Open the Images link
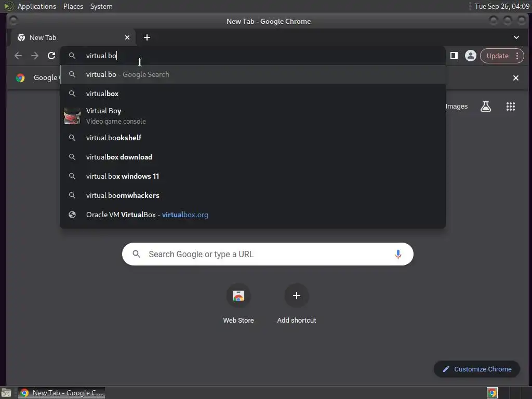The height and width of the screenshot is (399, 532). click(456, 107)
